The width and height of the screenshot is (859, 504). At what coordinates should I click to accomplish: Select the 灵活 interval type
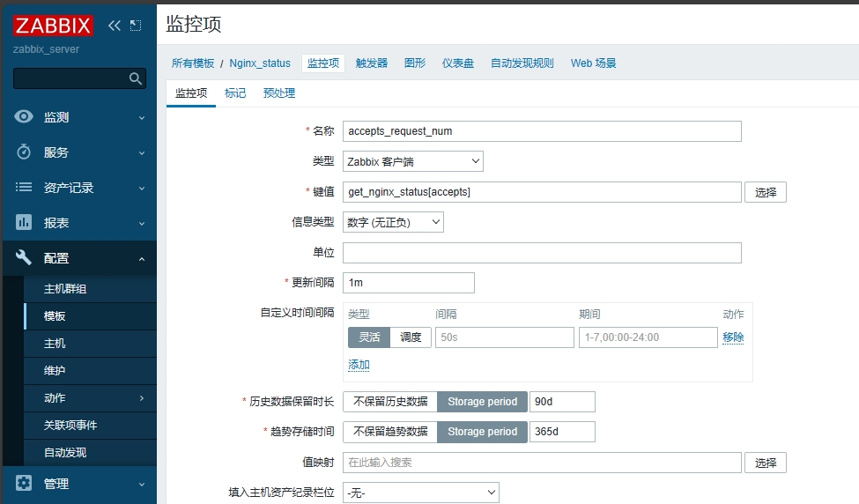(368, 337)
